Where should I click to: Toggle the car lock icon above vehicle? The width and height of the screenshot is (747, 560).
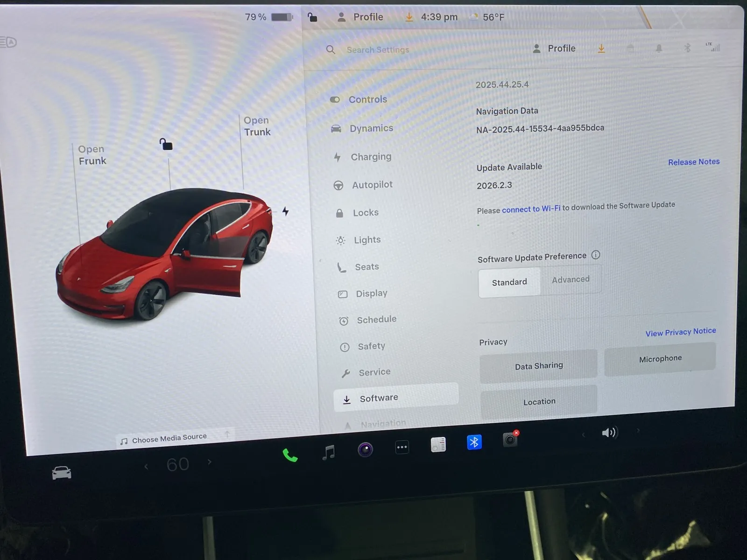(166, 144)
